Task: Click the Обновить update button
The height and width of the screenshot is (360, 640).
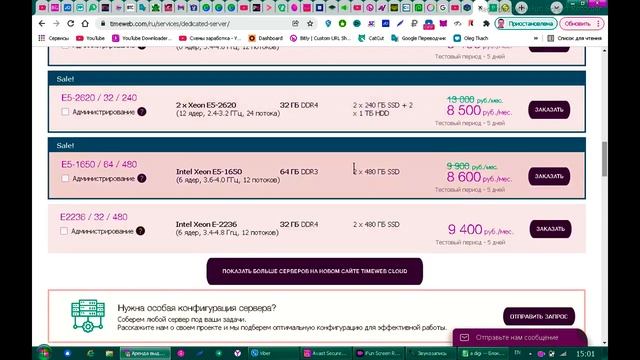Action: [x=581, y=24]
